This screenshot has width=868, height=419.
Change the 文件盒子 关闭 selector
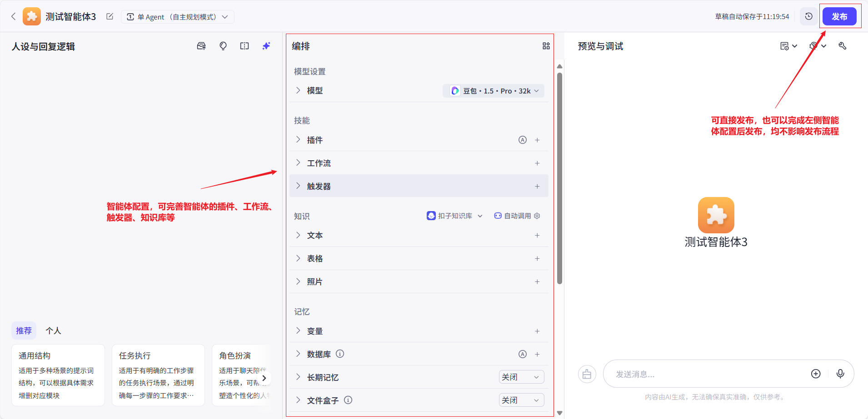tap(521, 400)
